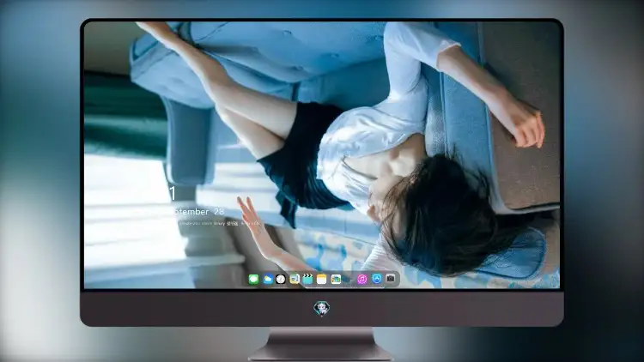Click the date text ending in 28
The width and height of the screenshot is (644, 362).
pos(197,212)
